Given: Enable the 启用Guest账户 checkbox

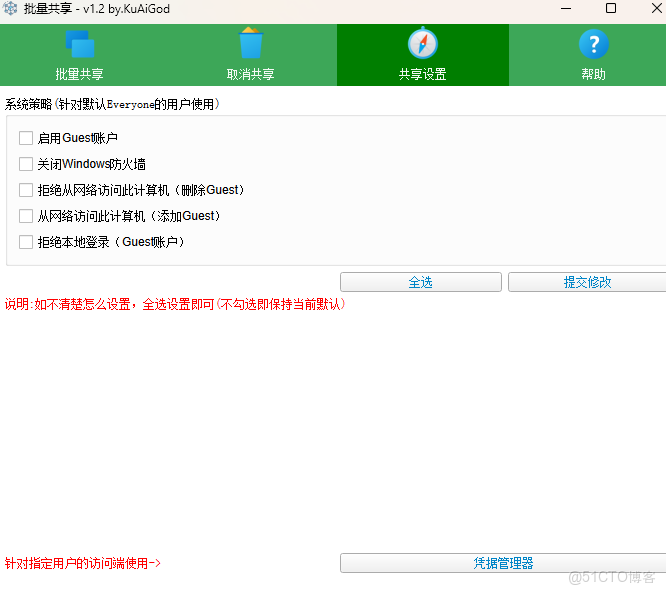Looking at the screenshot, I should point(26,138).
